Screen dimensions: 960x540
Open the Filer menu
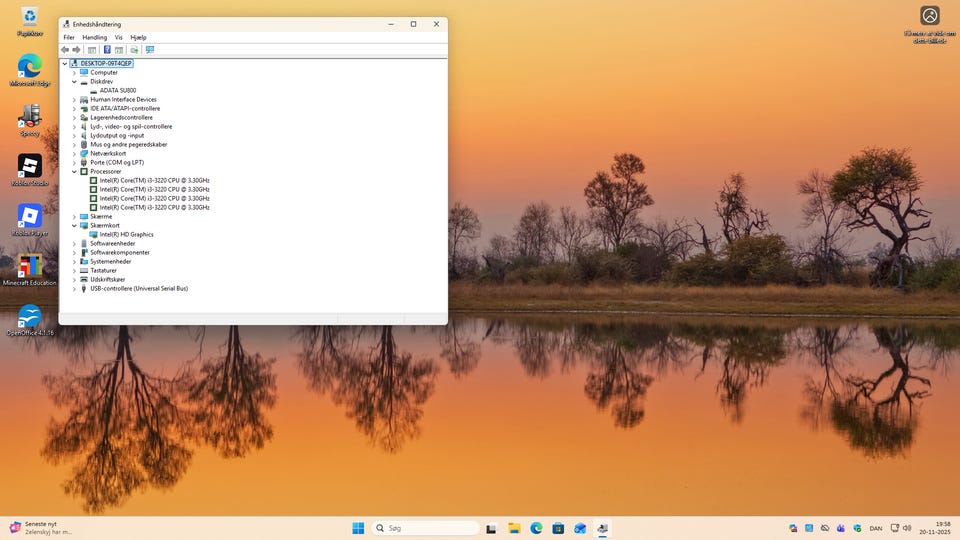coord(69,37)
